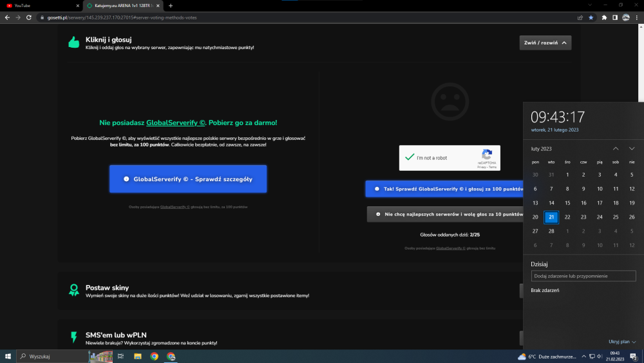Open the Postaw skiny section heading

pyautogui.click(x=107, y=288)
